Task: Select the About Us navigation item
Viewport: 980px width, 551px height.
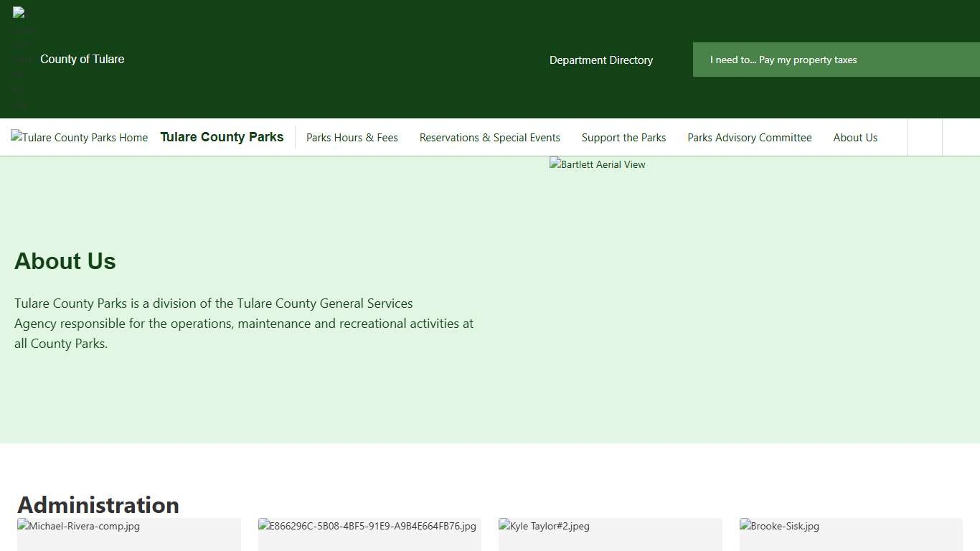Action: (x=855, y=137)
